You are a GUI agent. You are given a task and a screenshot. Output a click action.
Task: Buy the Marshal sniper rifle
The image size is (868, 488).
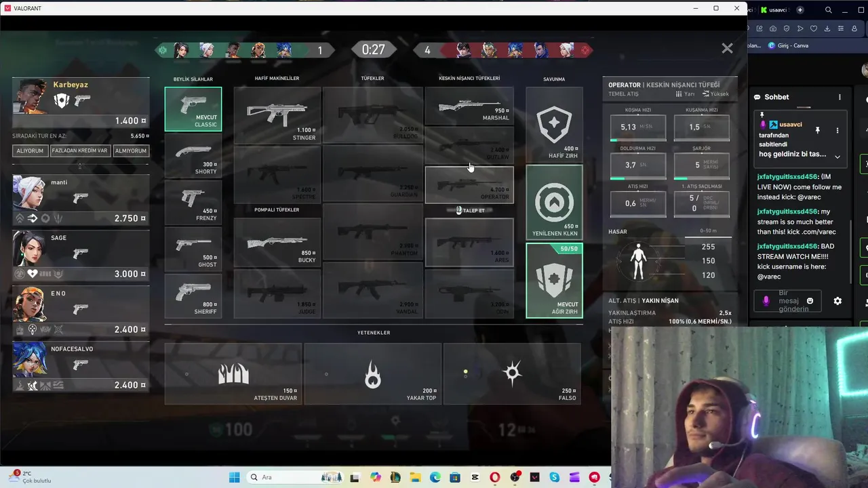[x=469, y=106]
